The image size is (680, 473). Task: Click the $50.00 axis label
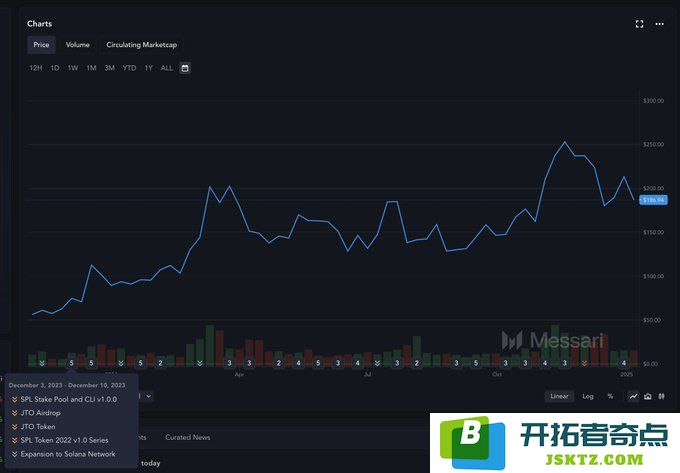(x=653, y=320)
